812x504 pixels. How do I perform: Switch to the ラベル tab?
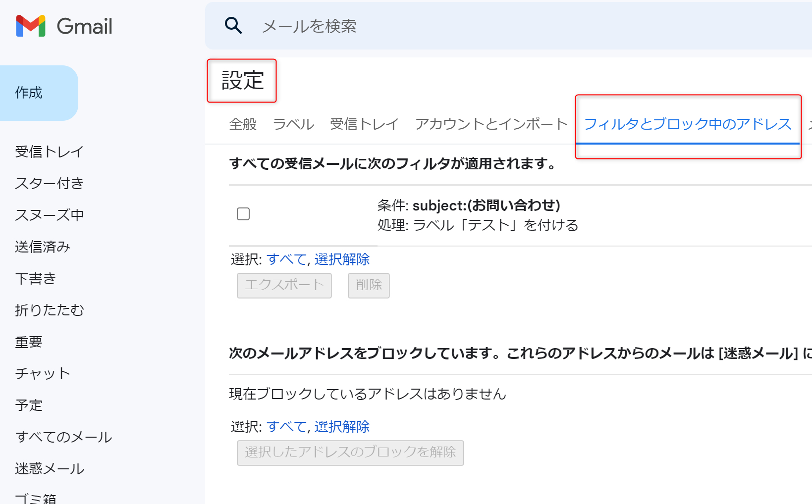point(293,124)
